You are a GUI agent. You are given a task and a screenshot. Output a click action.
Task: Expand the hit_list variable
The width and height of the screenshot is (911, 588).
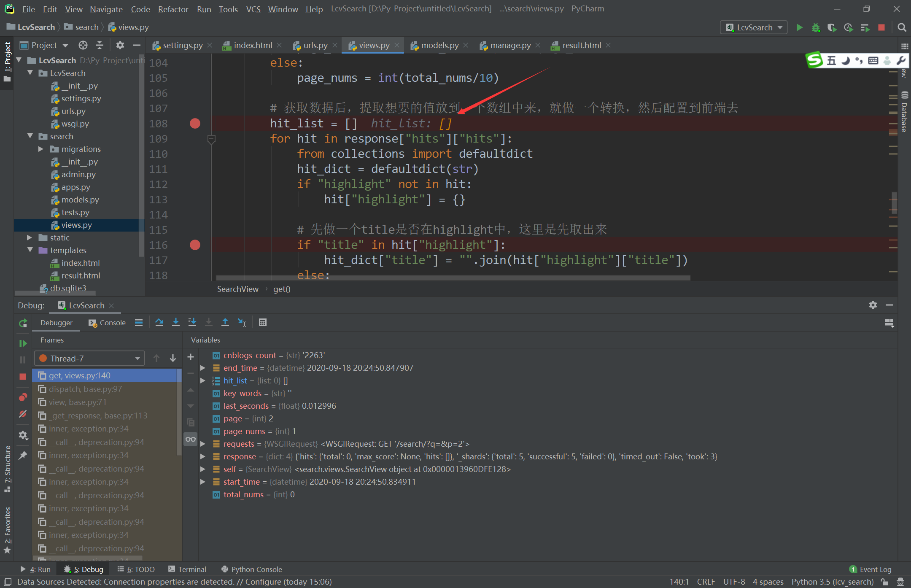point(203,380)
